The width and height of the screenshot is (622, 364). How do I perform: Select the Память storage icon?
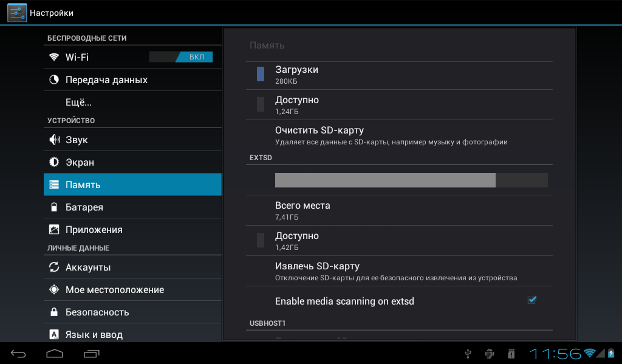54,185
